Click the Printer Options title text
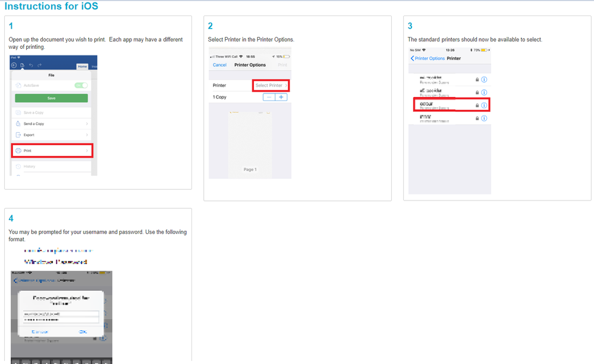Screen dimensions: 594x364 point(250,65)
